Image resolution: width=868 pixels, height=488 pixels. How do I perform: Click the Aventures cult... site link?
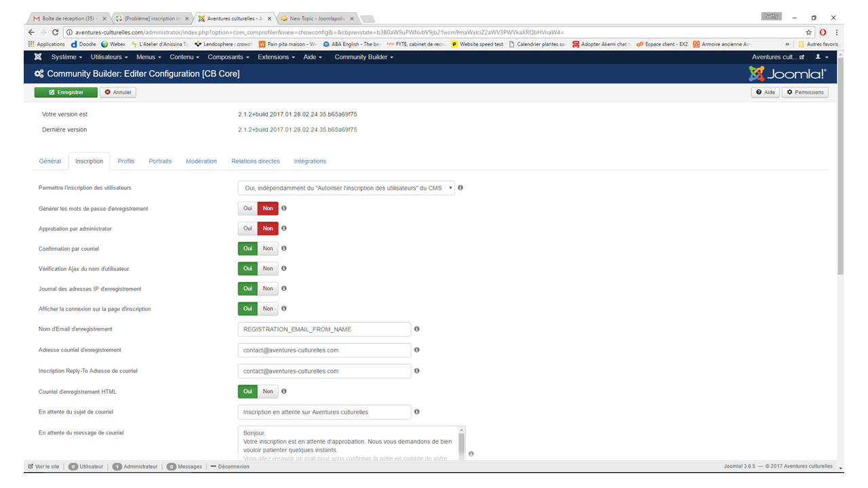[x=778, y=57]
